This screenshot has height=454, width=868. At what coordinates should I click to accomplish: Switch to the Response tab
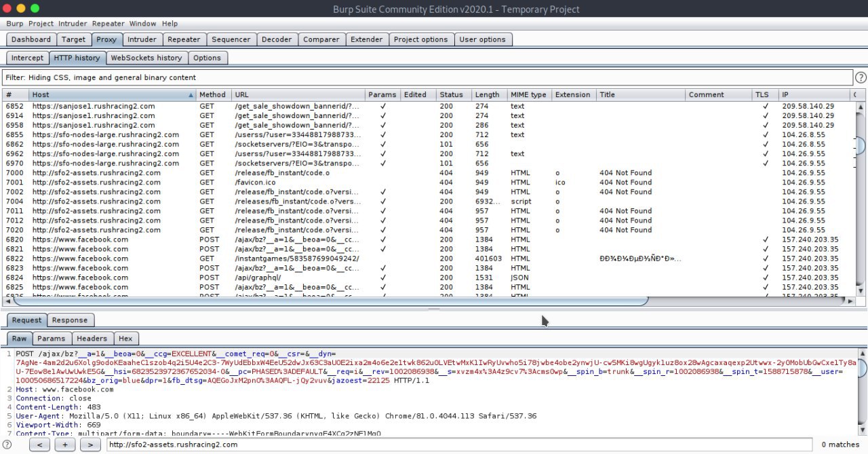pyautogui.click(x=70, y=320)
